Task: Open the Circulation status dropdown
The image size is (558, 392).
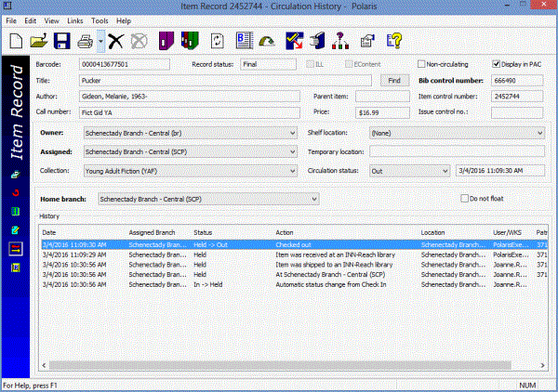Action: point(444,171)
